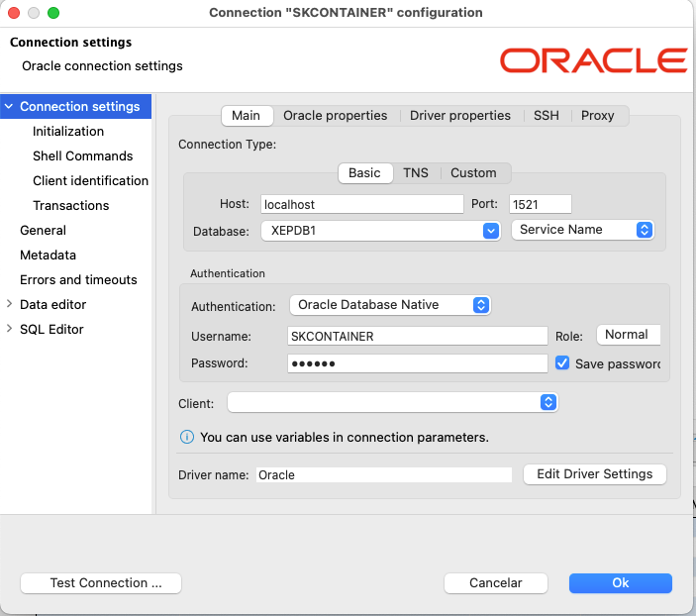696x616 pixels.
Task: Enable the Save password checkbox
Action: click(562, 363)
